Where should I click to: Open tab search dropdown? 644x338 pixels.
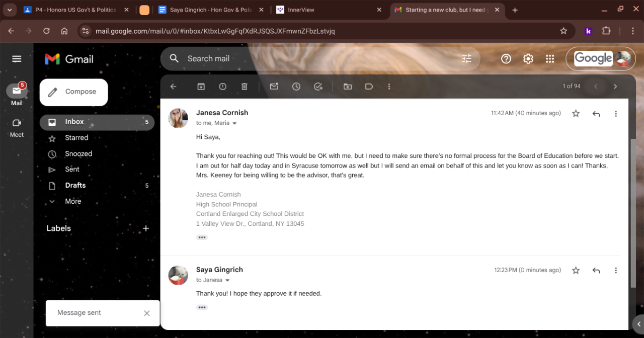pos(9,10)
